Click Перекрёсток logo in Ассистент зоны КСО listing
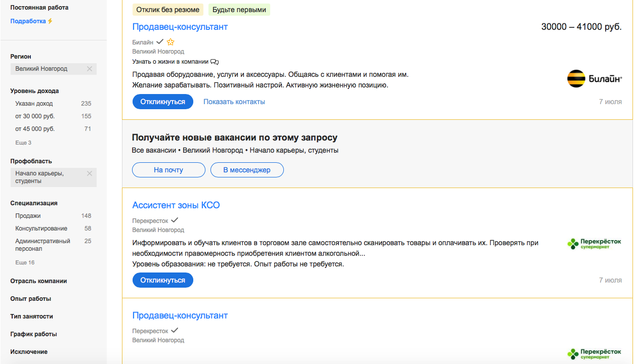Screen dimensions: 634x364 (595, 244)
